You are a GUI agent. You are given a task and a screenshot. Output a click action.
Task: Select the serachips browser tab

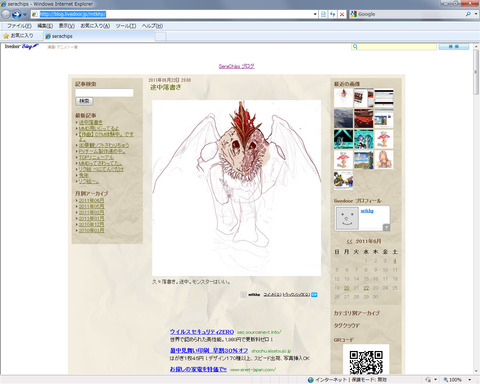[x=99, y=36]
